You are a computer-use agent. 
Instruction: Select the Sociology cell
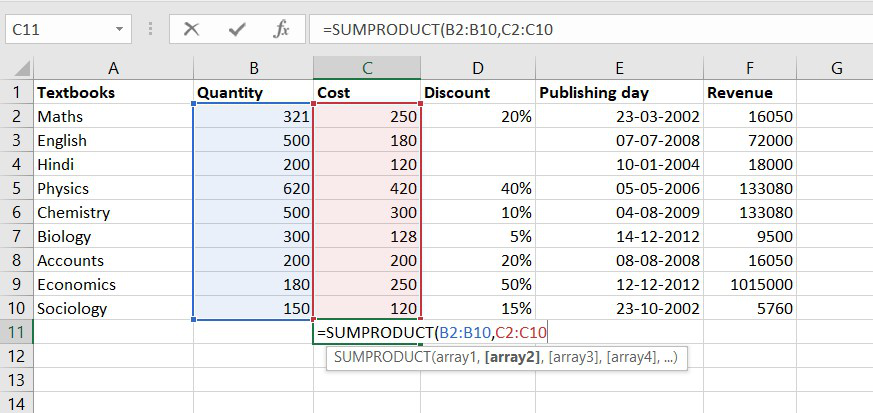114,308
